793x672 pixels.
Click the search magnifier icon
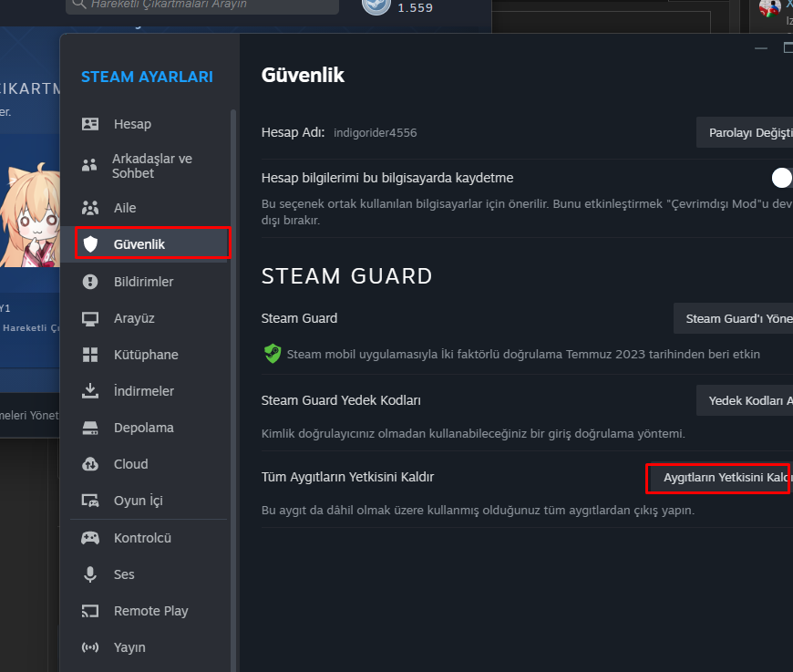(79, 4)
